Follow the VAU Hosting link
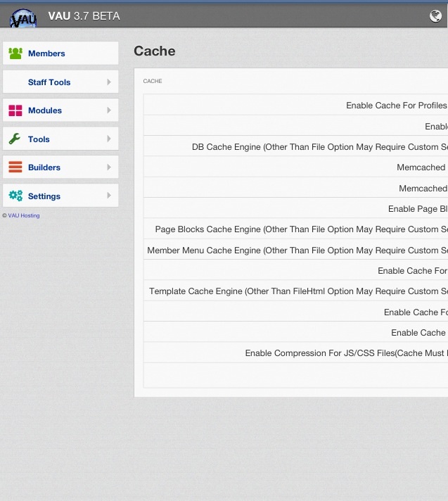The height and width of the screenshot is (501, 448). 24,215
